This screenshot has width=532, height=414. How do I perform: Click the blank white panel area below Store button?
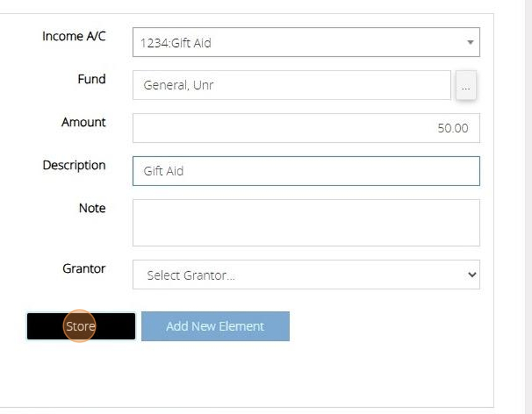[x=247, y=377]
